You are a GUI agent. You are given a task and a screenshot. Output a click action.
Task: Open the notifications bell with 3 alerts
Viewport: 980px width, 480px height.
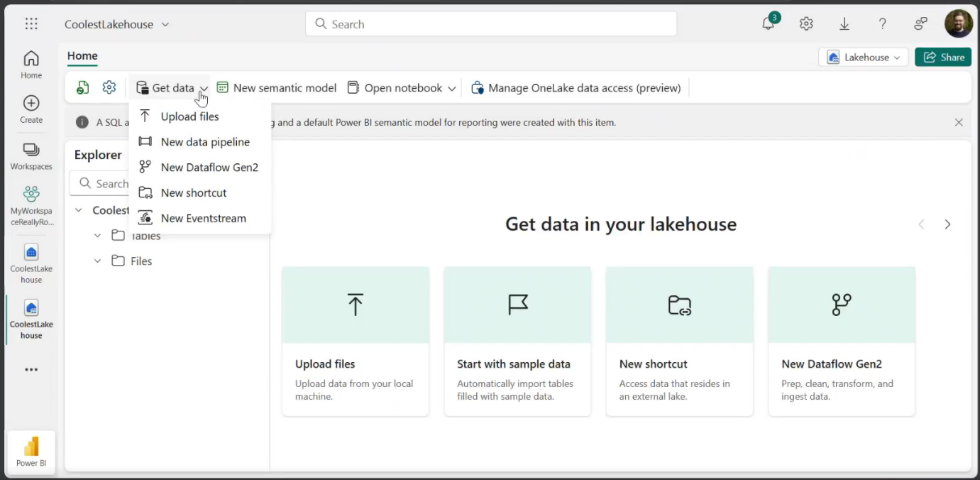click(768, 23)
